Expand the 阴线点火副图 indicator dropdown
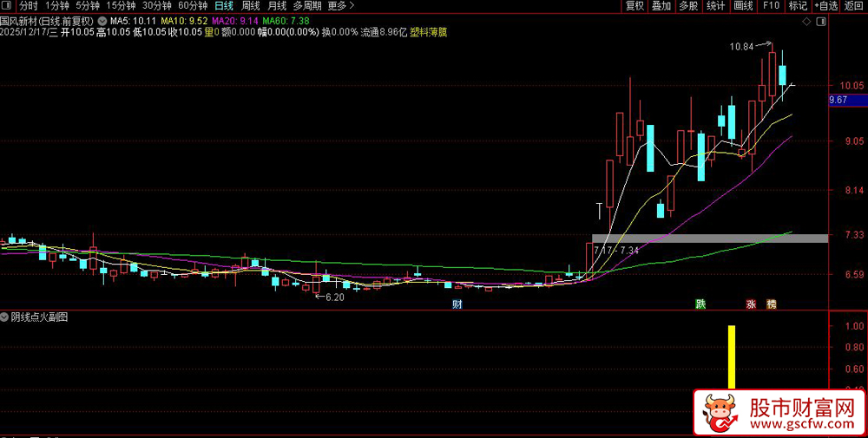 (5, 317)
